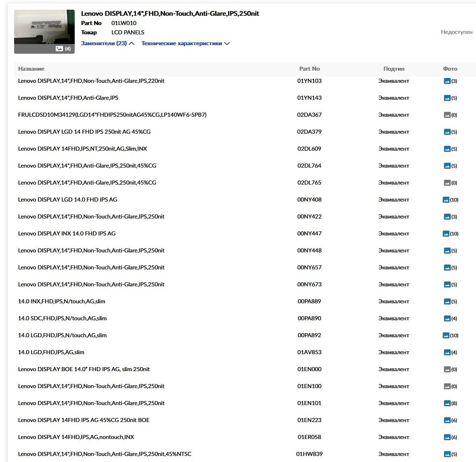Open the LCD panel product thumbnail
The height and width of the screenshot is (462, 476).
point(44,31)
